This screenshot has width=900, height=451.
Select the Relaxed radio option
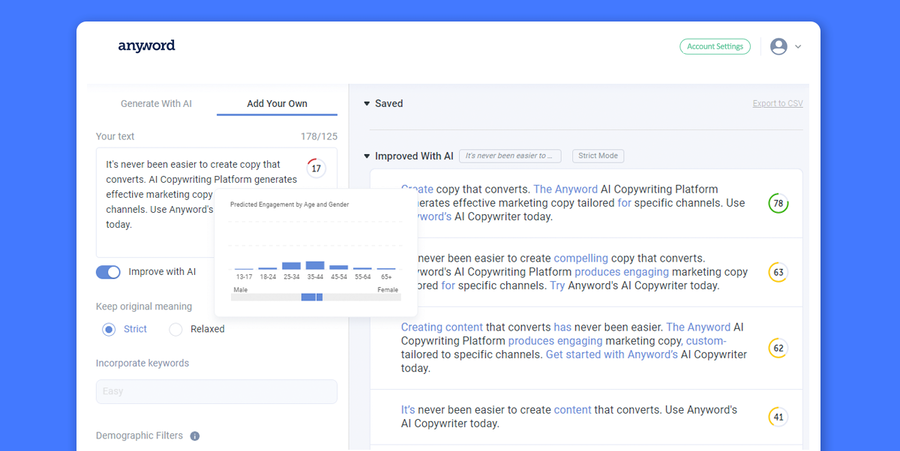click(x=176, y=329)
